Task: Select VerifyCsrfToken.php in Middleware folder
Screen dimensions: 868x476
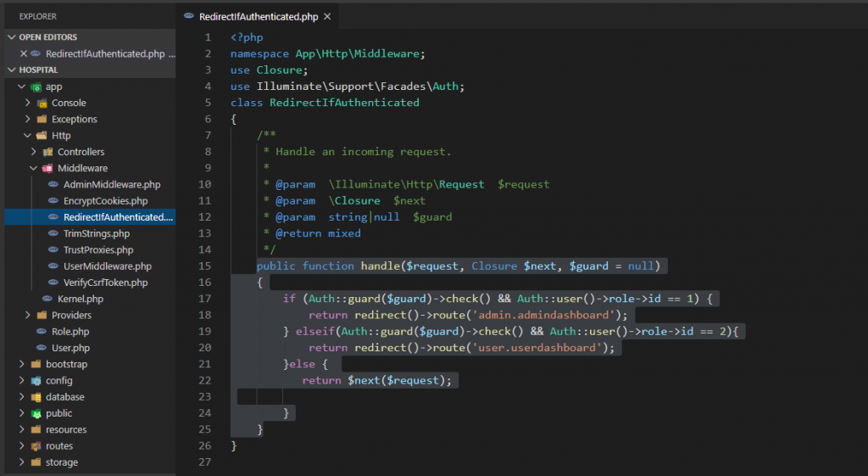Action: pos(105,283)
